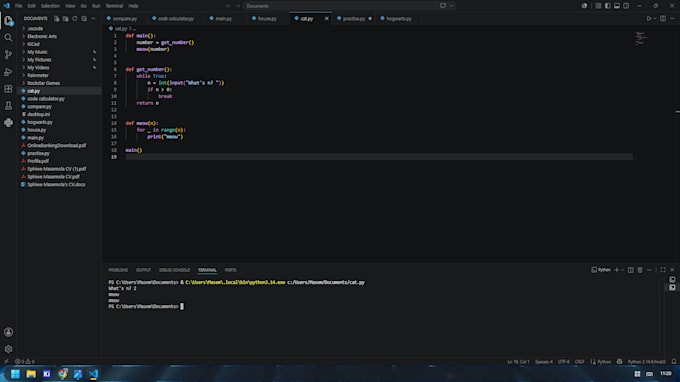This screenshot has height=382, width=680.
Task: Open the Source Control view
Action: coord(8,55)
